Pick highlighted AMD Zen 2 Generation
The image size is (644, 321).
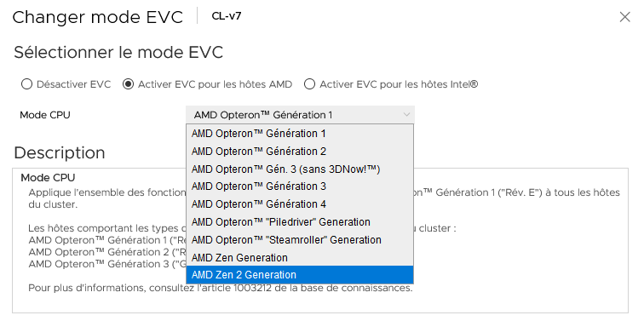[x=300, y=275]
